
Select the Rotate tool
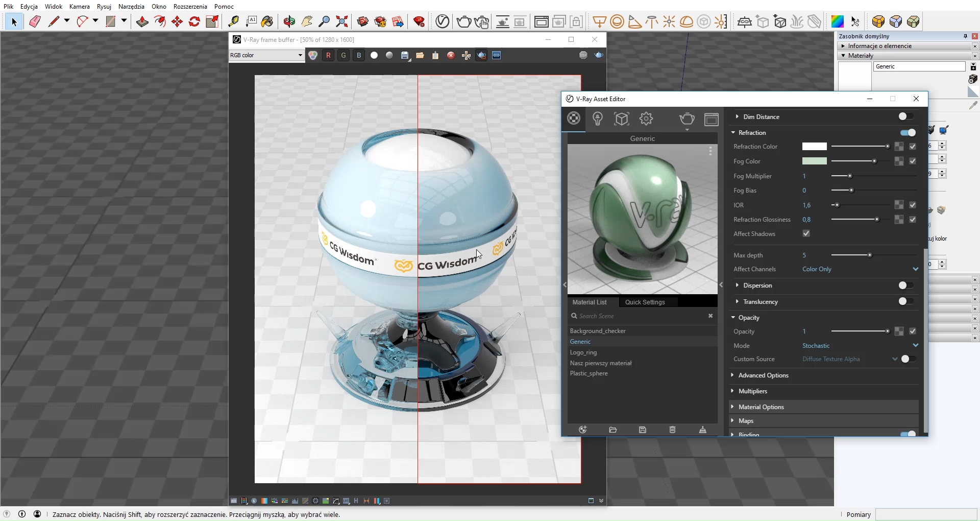(194, 21)
